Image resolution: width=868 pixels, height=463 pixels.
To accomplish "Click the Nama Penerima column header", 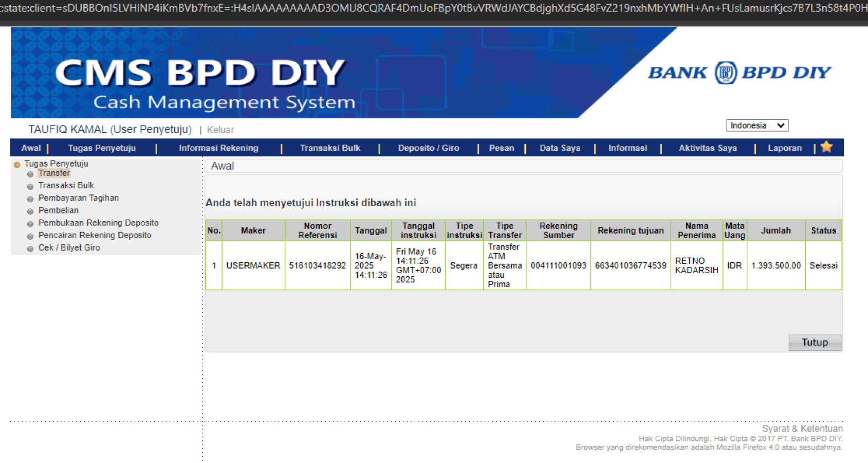I will click(696, 230).
